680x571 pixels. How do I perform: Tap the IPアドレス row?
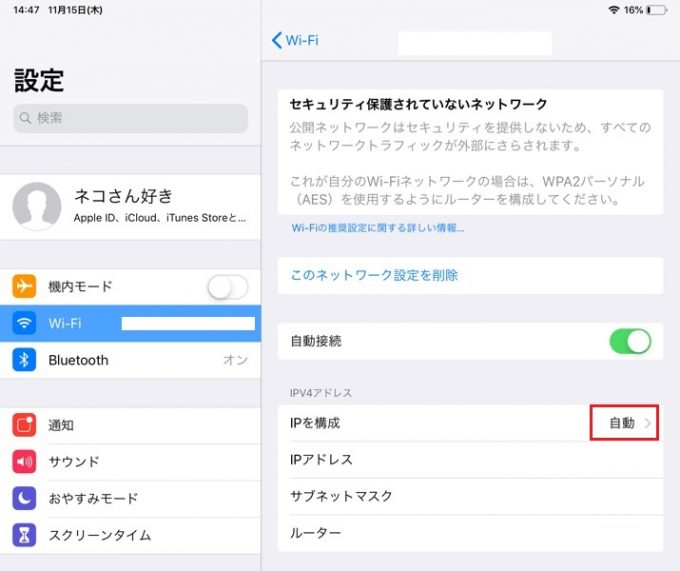click(x=470, y=460)
